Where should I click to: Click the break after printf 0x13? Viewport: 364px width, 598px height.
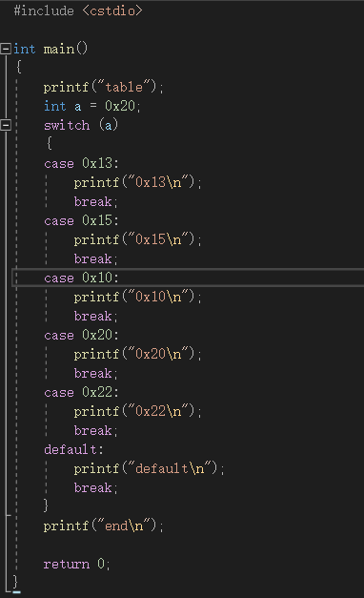[x=96, y=202]
